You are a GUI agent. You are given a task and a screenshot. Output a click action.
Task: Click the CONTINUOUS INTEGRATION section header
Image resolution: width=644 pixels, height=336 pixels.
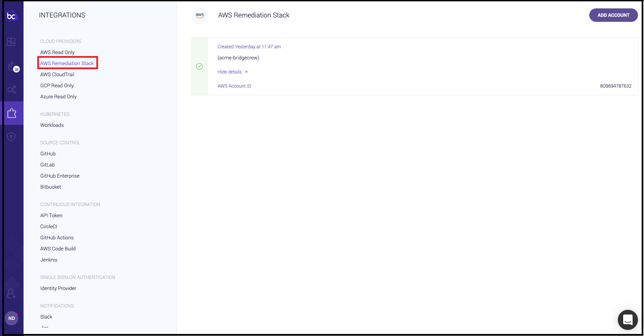point(70,204)
